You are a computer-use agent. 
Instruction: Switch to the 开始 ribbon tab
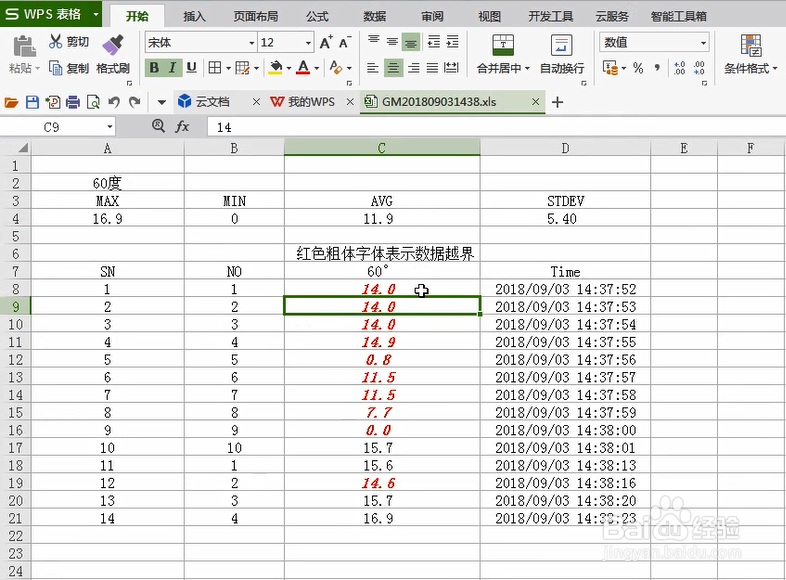click(x=137, y=16)
